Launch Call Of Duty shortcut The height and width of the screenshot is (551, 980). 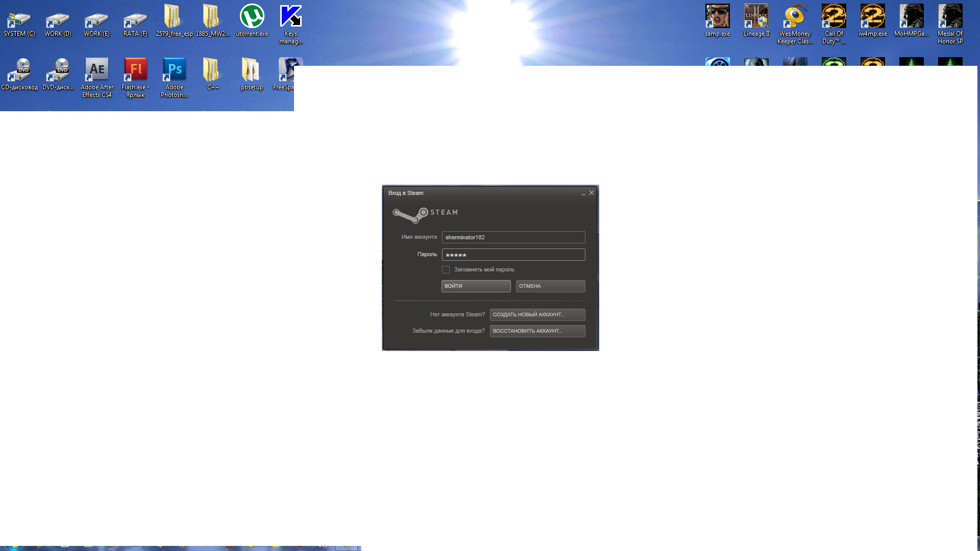tap(834, 24)
